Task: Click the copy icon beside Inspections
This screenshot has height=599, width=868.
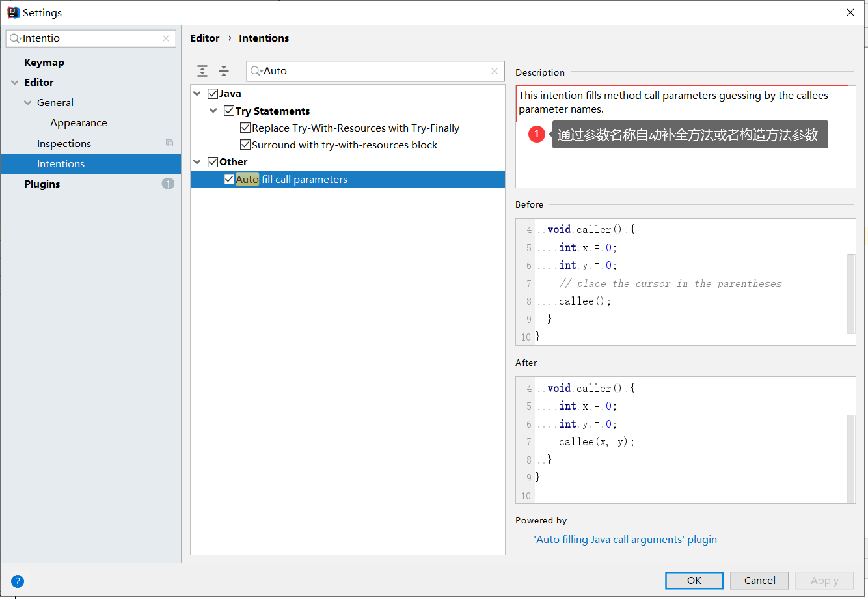Action: 169,143
